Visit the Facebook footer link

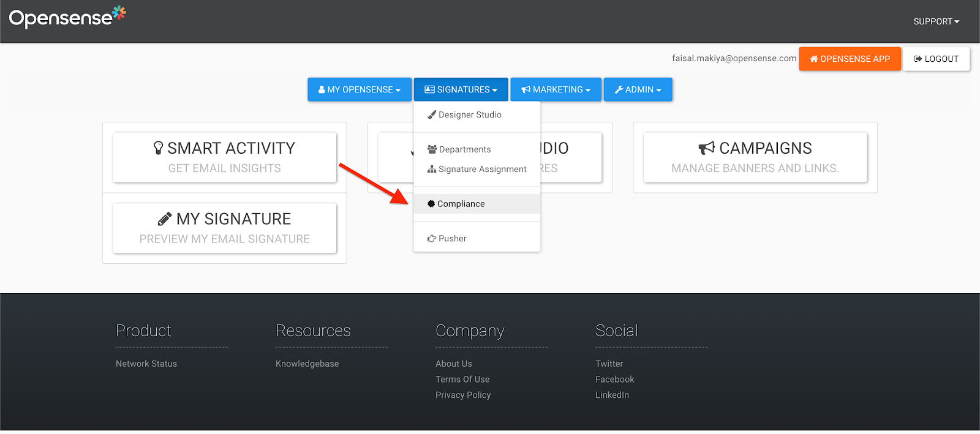614,380
